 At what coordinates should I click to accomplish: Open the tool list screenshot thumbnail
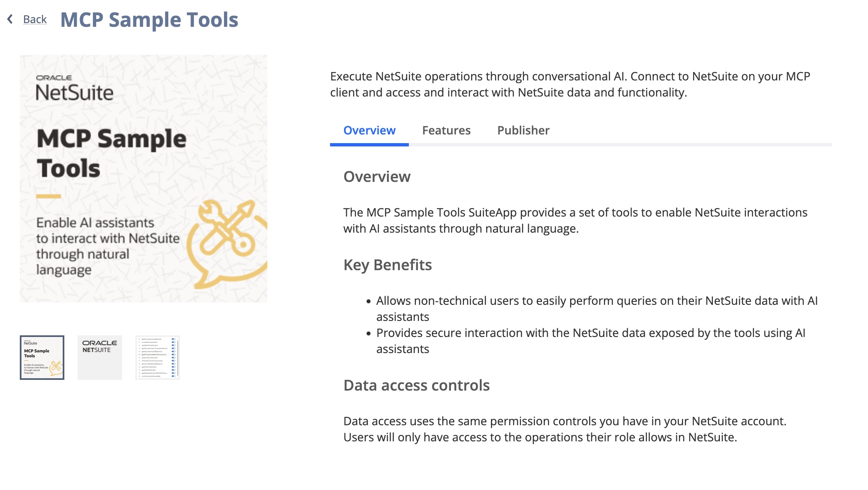(158, 357)
